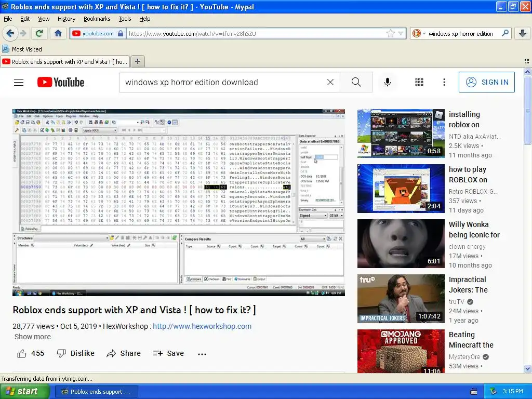532x399 pixels.
Task: Open the Impractical Jokers video thumbnail
Action: (401, 299)
